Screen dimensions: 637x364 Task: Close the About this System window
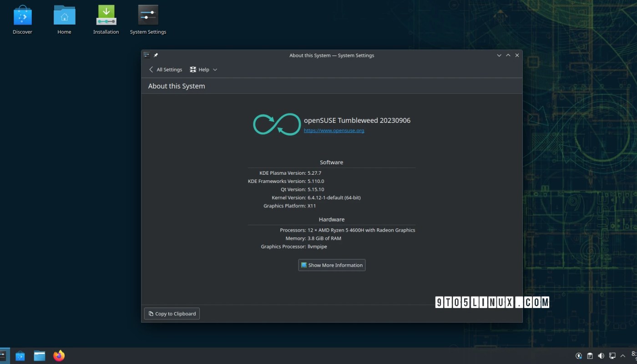click(x=517, y=56)
